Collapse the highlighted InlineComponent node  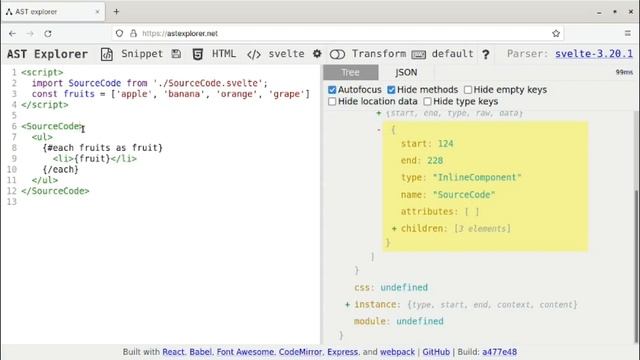click(x=379, y=130)
